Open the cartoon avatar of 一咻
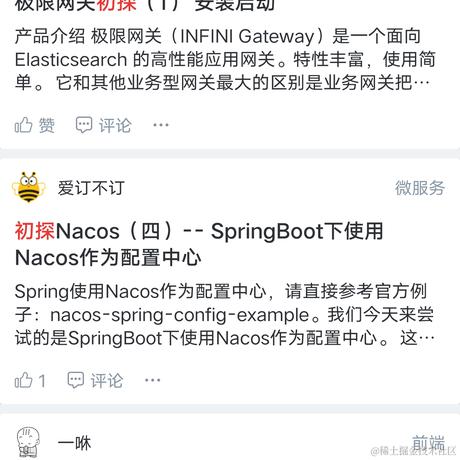Image resolution: width=460 pixels, height=460 pixels. click(28, 442)
